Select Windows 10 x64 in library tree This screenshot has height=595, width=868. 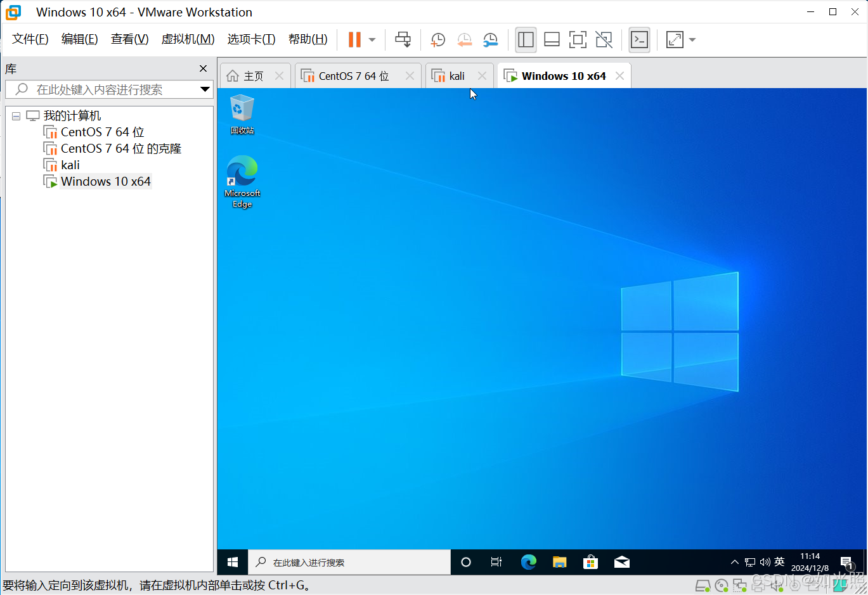point(106,181)
